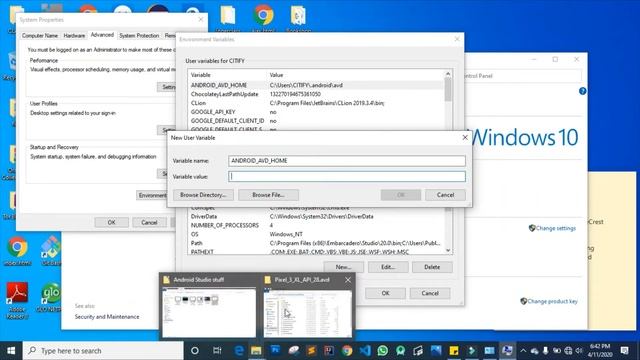Select PATHEXT system variable row
Screen dimensions: 640x360
(x=316, y=251)
